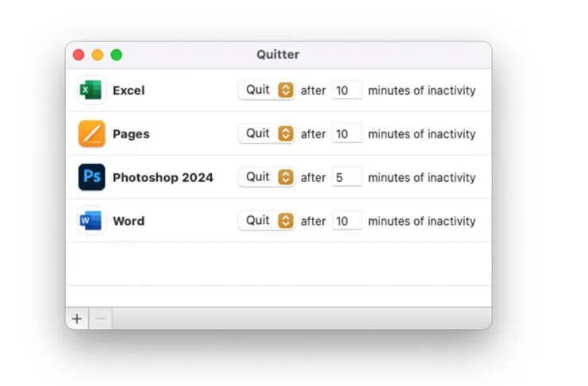The width and height of the screenshot is (588, 386).
Task: Click the Excel app icon
Action: point(91,91)
